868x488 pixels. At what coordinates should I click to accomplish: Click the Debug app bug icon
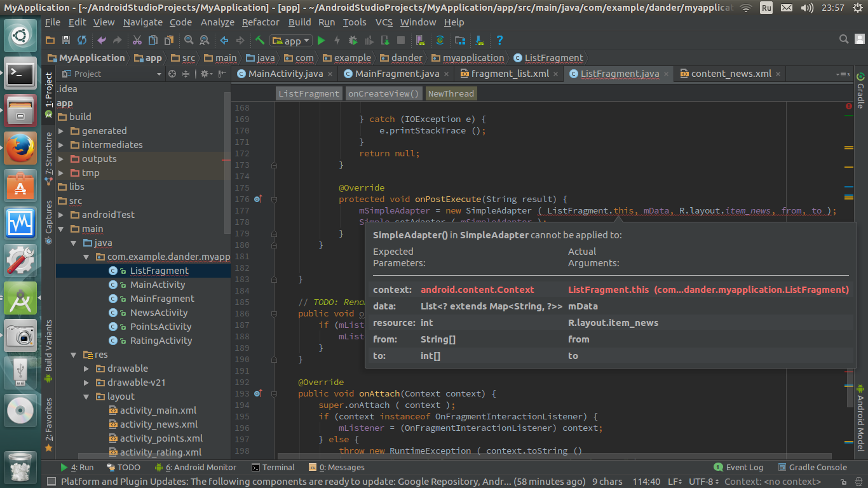point(353,40)
